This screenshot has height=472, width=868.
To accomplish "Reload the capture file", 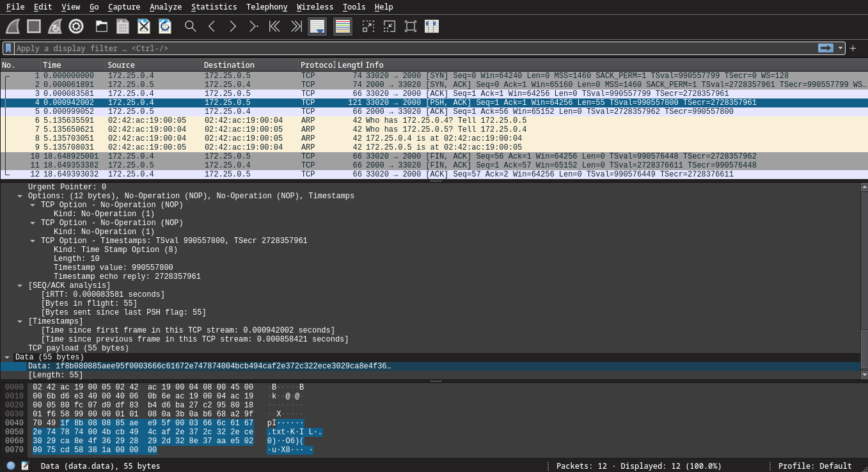I will 165,26.
